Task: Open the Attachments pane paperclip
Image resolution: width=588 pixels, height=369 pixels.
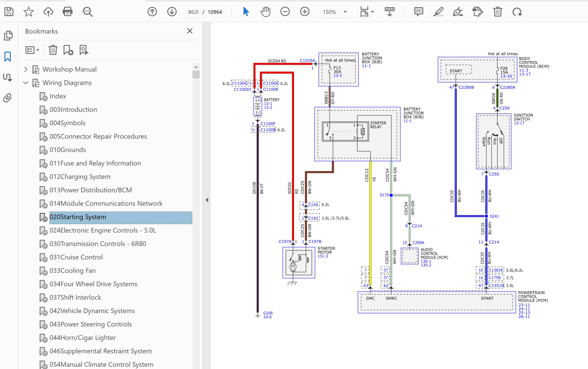Action: click(x=8, y=98)
